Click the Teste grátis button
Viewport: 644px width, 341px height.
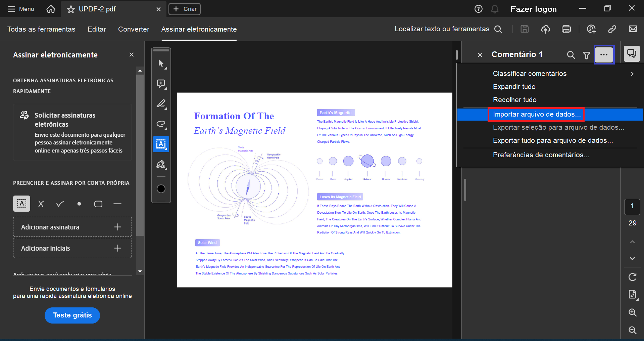[72, 315]
